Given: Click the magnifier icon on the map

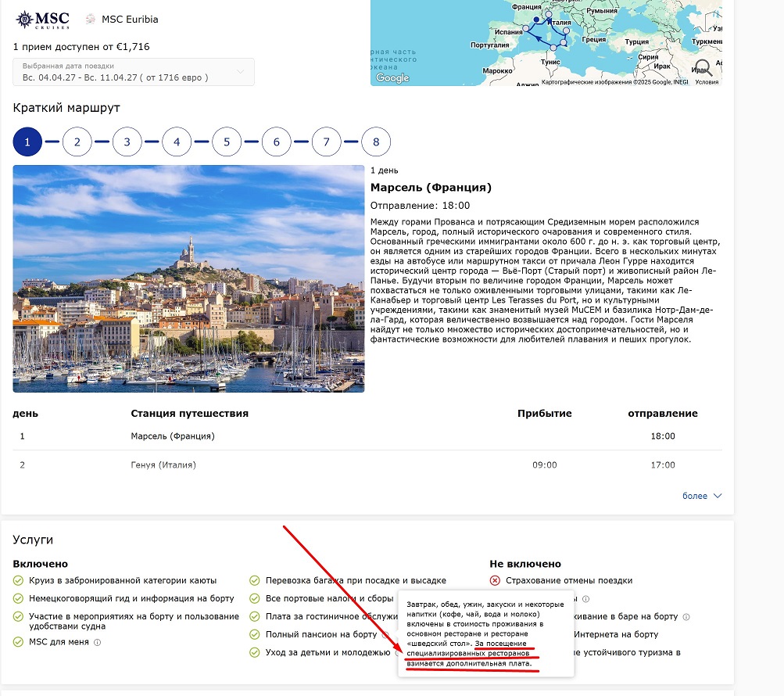Looking at the screenshot, I should click(x=703, y=67).
